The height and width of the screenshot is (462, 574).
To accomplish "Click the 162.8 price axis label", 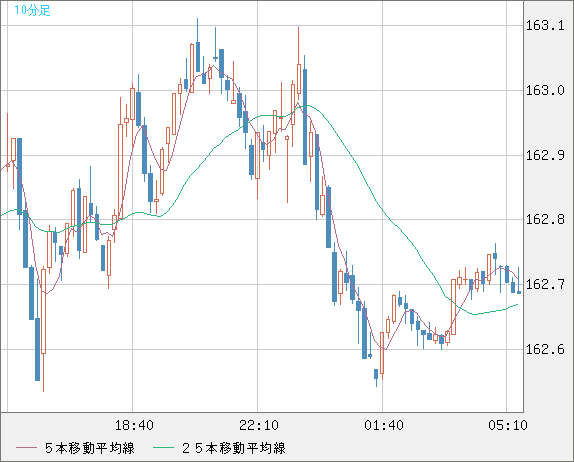I will pos(545,220).
